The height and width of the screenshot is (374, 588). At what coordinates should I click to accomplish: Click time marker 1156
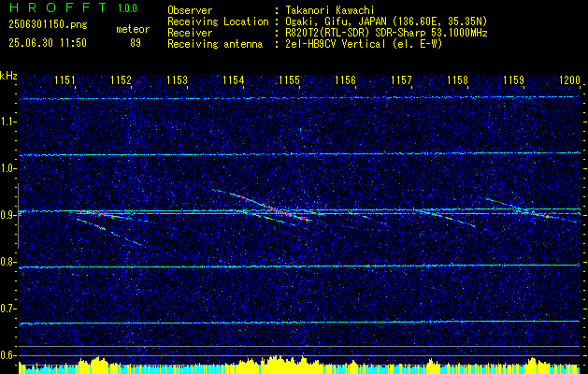pos(345,79)
